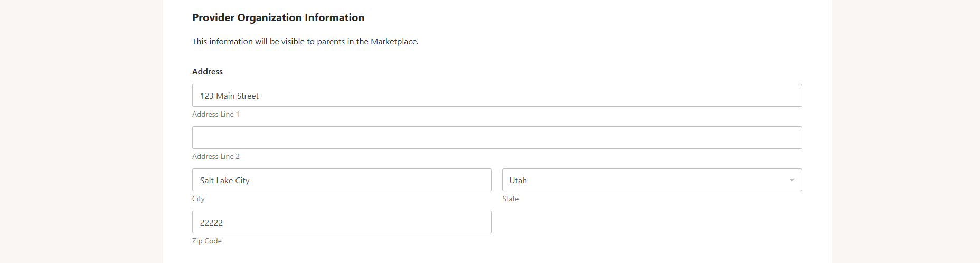This screenshot has width=980, height=263.
Task: Click the '123 Main Street' text
Action: (229, 96)
